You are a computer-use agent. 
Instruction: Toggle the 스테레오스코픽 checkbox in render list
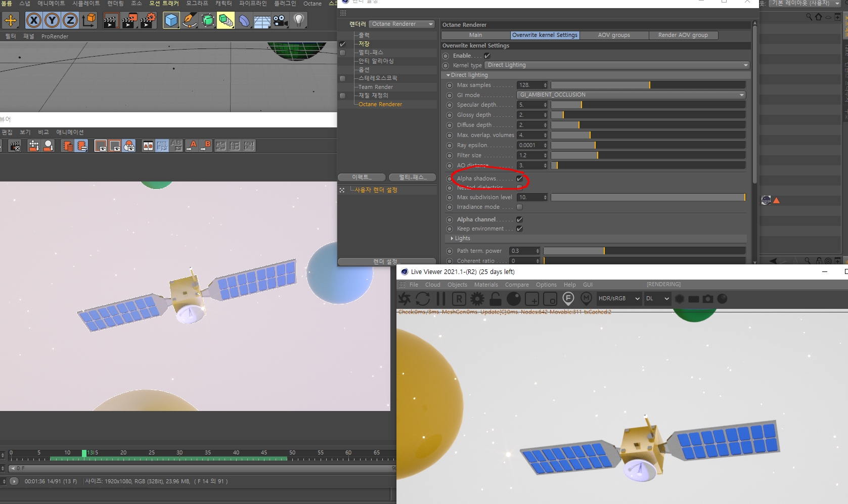tap(343, 78)
